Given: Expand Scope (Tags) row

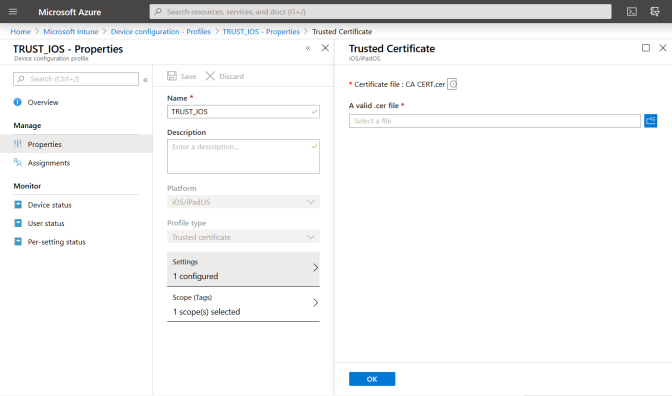Looking at the screenshot, I should (x=243, y=304).
